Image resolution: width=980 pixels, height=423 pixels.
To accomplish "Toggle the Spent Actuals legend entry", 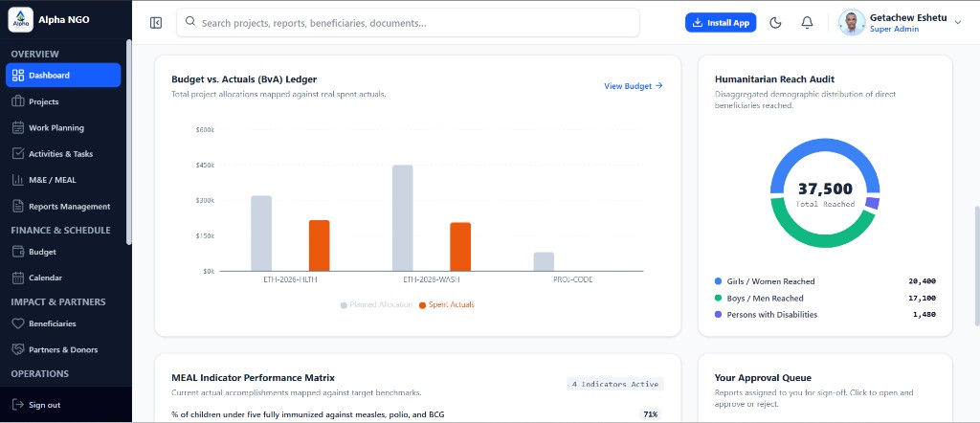I will [446, 305].
